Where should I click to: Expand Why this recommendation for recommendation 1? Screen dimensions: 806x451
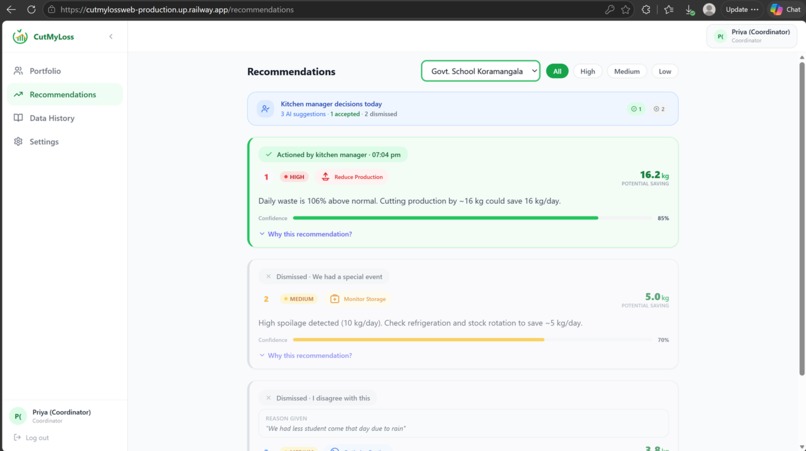click(305, 234)
